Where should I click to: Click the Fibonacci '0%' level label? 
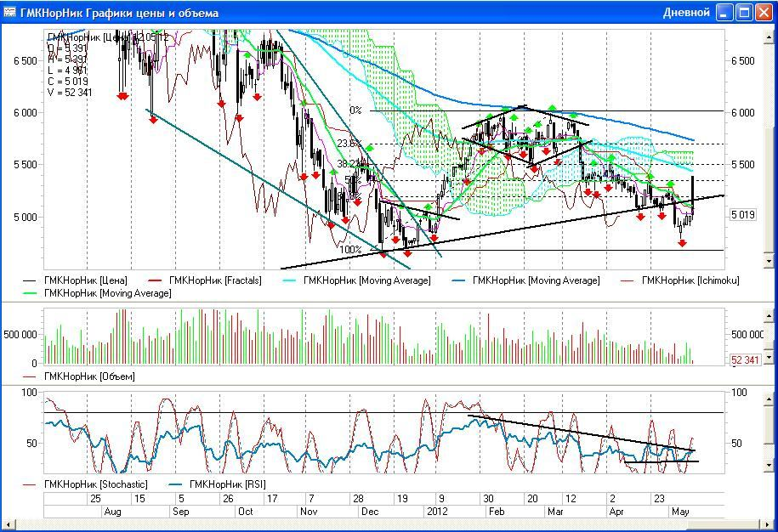pyautogui.click(x=355, y=110)
